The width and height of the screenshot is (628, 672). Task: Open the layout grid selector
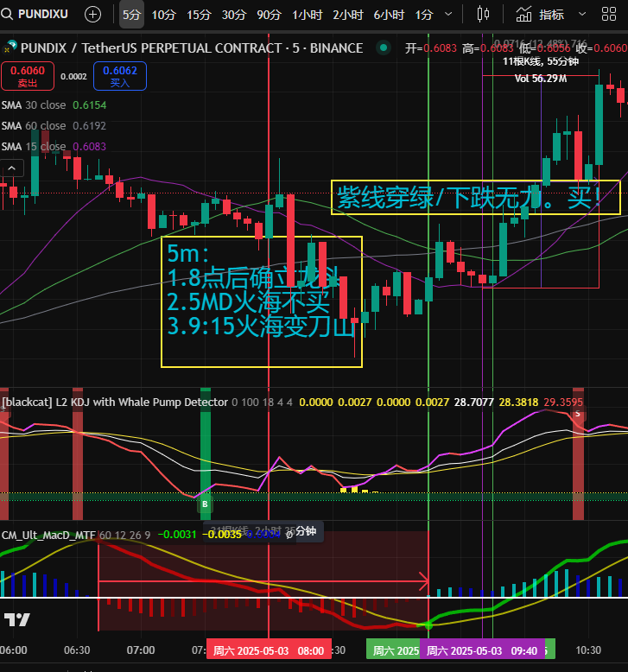(609, 14)
